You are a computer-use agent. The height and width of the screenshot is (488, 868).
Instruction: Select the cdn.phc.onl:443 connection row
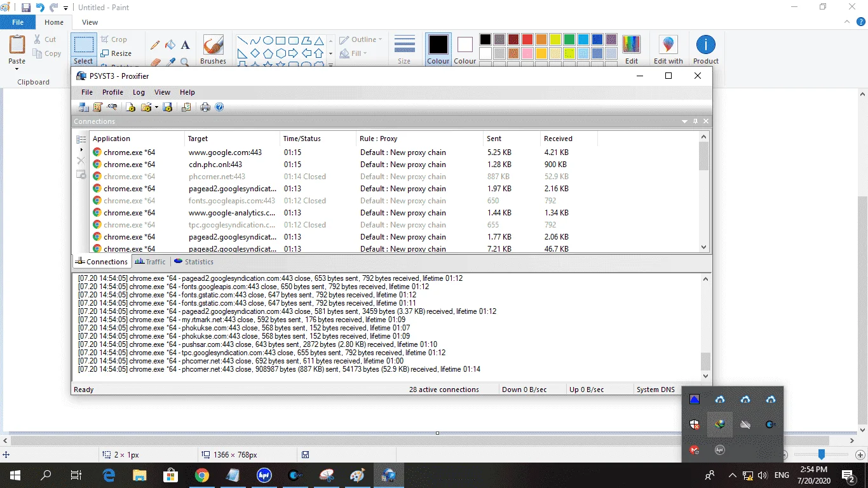click(394, 165)
